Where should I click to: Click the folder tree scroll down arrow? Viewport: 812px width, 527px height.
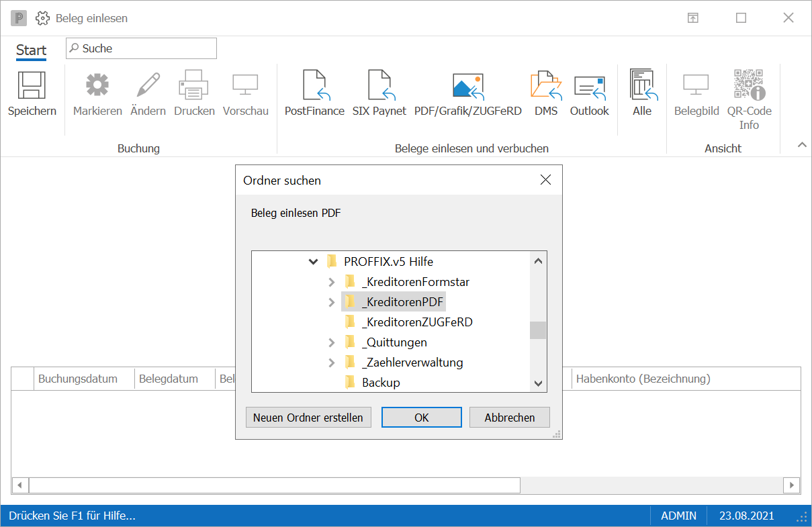point(538,383)
